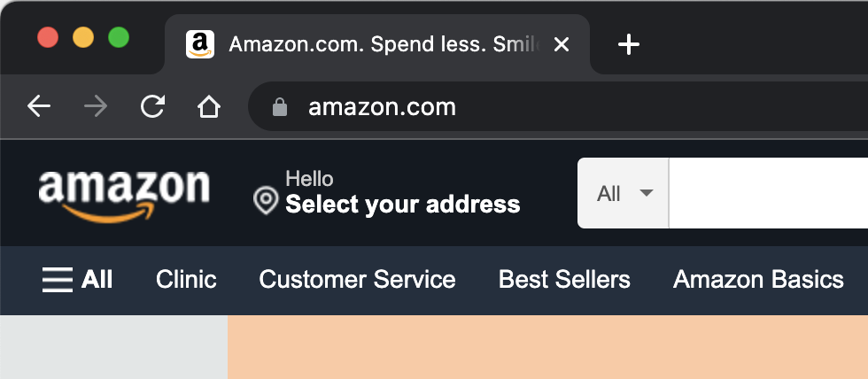Click the location pin icon beside Hello
The width and height of the screenshot is (868, 379).
(x=266, y=200)
